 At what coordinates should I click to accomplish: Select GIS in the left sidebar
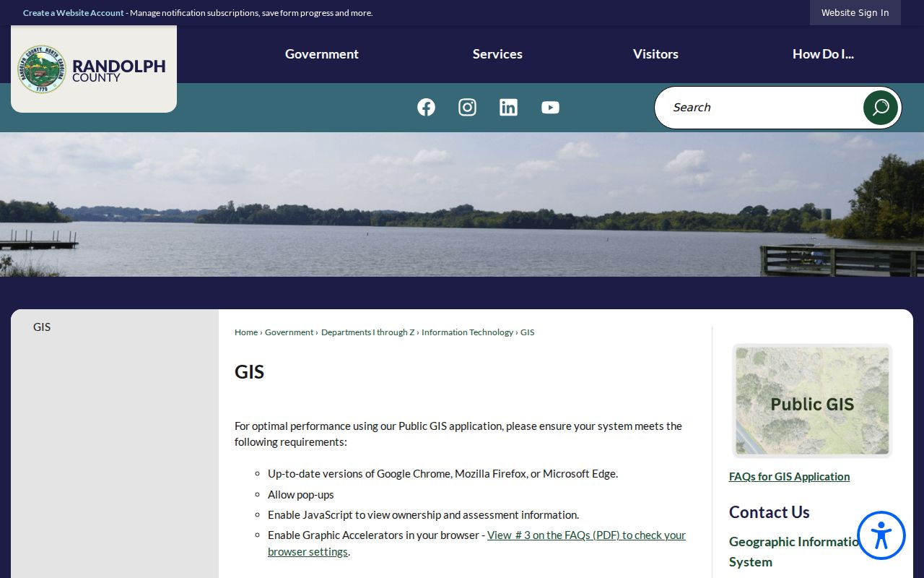pos(42,327)
